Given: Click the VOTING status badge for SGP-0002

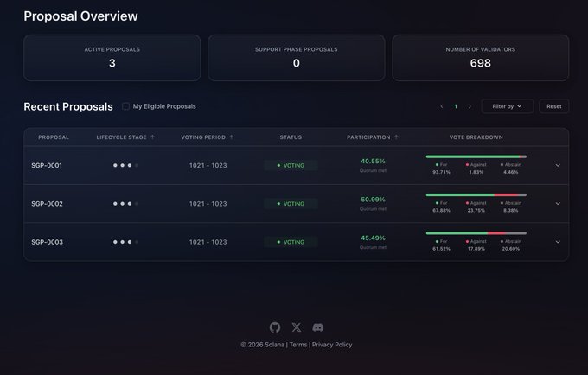Looking at the screenshot, I should (x=291, y=203).
